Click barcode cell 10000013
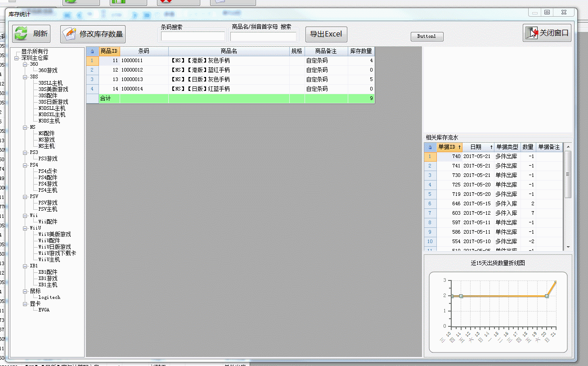The width and height of the screenshot is (588, 366). click(144, 79)
